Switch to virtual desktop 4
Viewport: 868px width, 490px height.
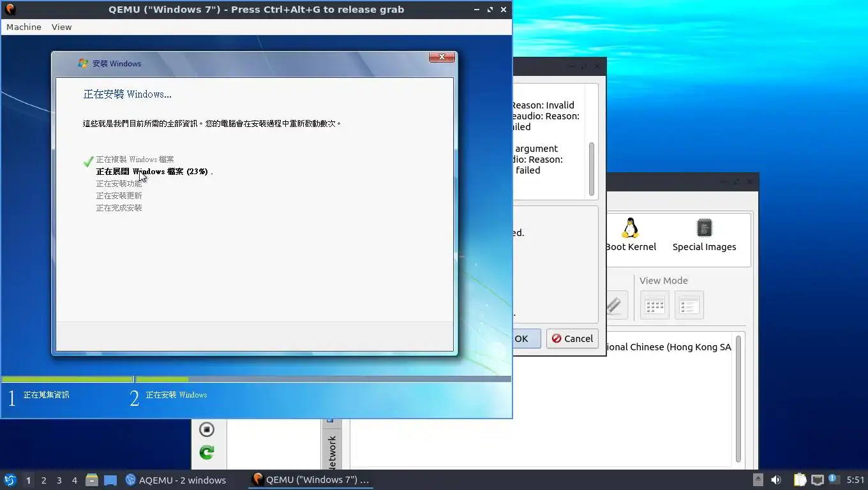pos(74,480)
